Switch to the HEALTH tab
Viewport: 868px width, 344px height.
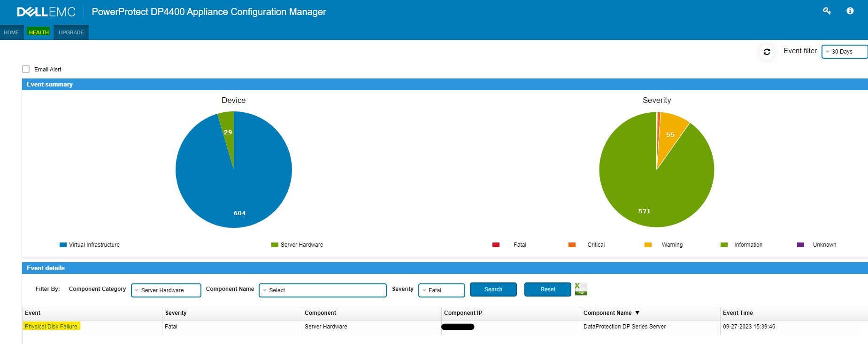click(38, 32)
